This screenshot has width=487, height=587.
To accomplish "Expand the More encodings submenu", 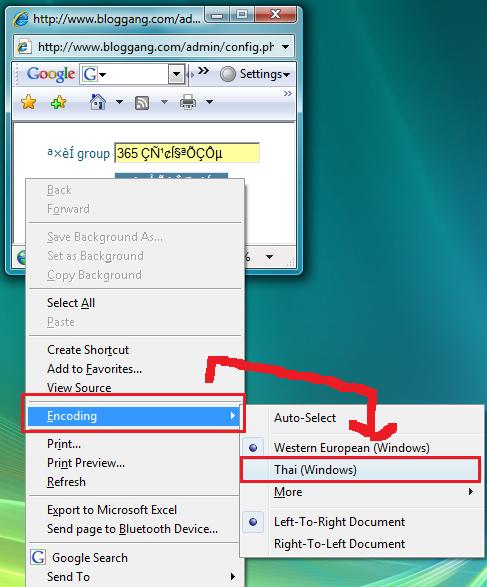I will pos(361,492).
